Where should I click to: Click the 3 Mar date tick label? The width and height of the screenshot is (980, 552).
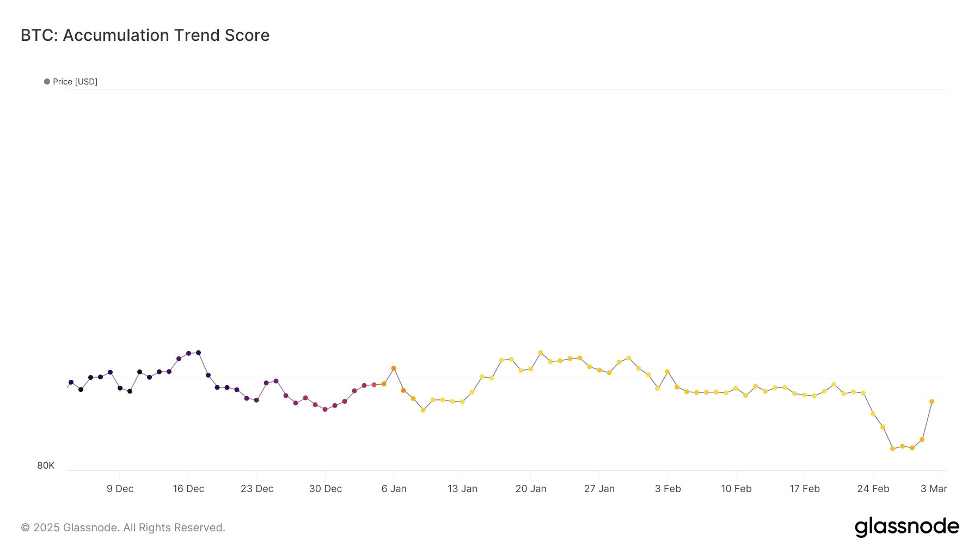point(934,489)
